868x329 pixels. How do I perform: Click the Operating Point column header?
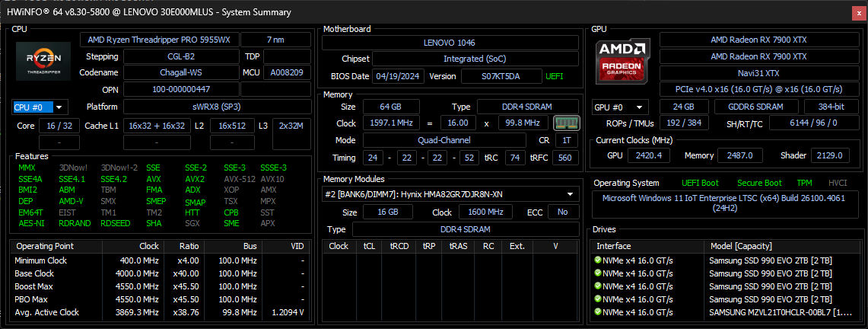56,246
